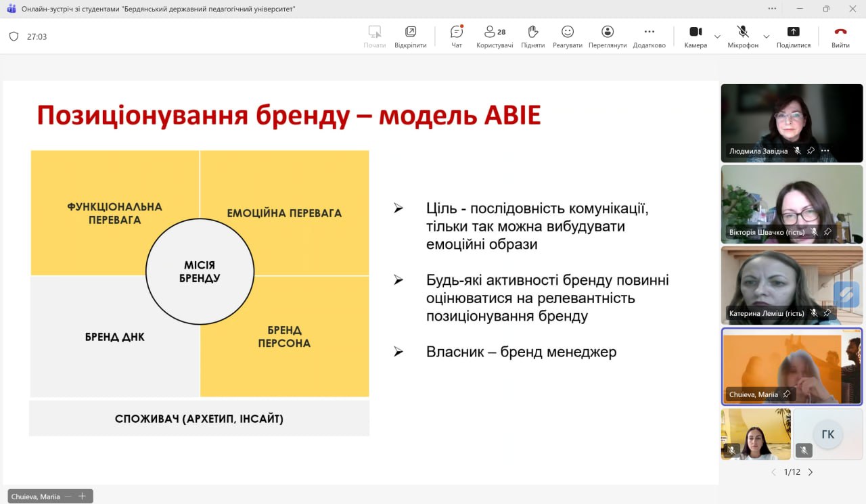Select Катерина Леміш video thumbnail
The height and width of the screenshot is (504, 866).
[x=792, y=285]
